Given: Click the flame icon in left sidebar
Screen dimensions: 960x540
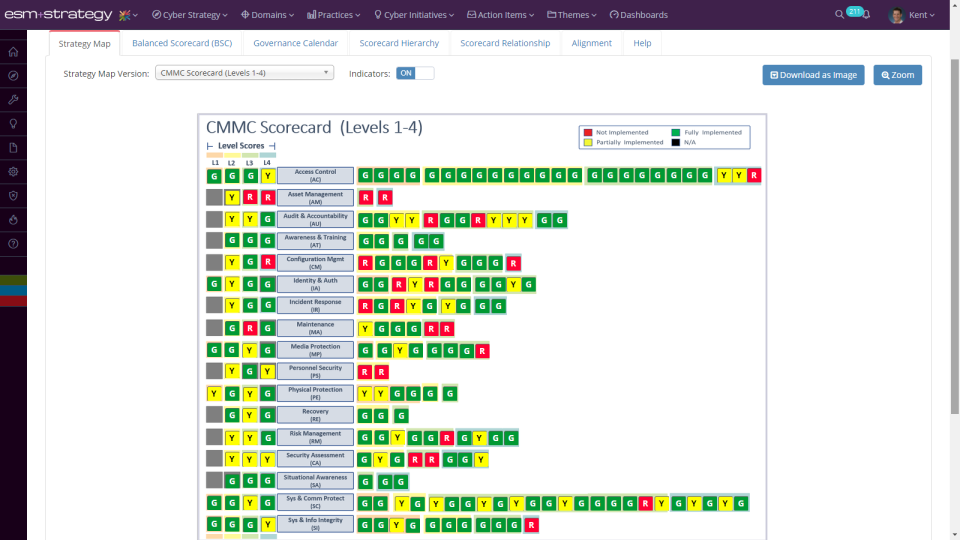Looking at the screenshot, I should 13,220.
